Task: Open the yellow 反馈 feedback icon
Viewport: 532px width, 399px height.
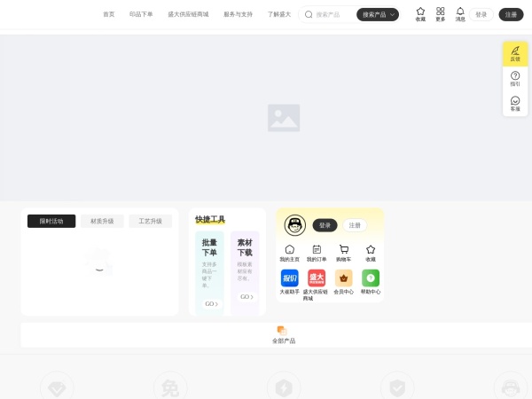Action: 515,54
